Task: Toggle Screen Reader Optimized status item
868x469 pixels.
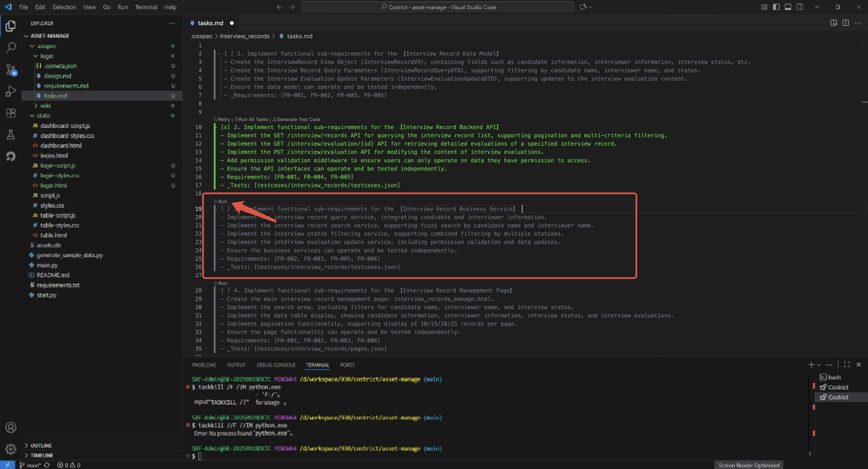Action: 749,465
